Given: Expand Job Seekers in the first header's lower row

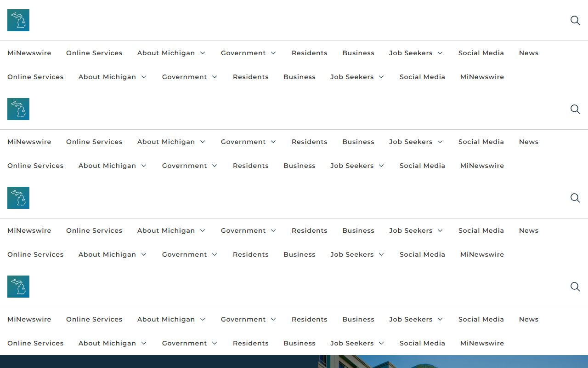Looking at the screenshot, I should coord(381,77).
